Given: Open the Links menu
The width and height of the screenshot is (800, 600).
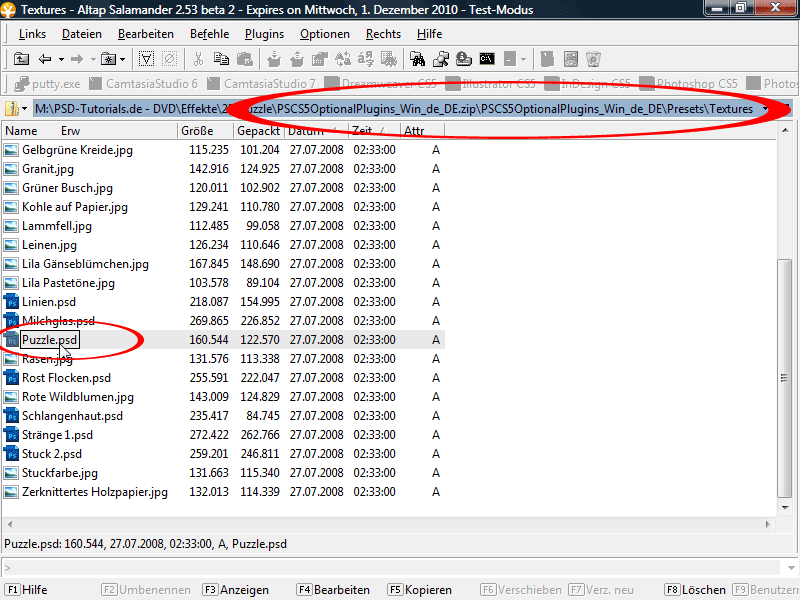Looking at the screenshot, I should (x=32, y=34).
